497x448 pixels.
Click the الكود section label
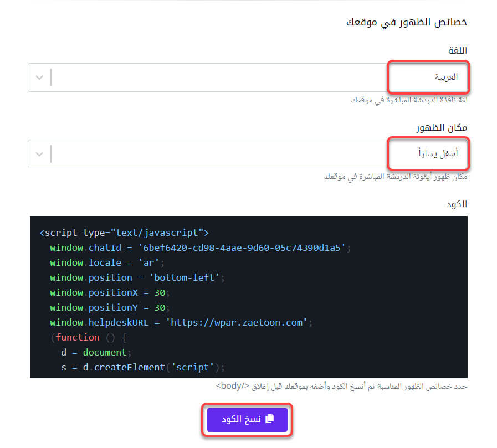click(457, 204)
